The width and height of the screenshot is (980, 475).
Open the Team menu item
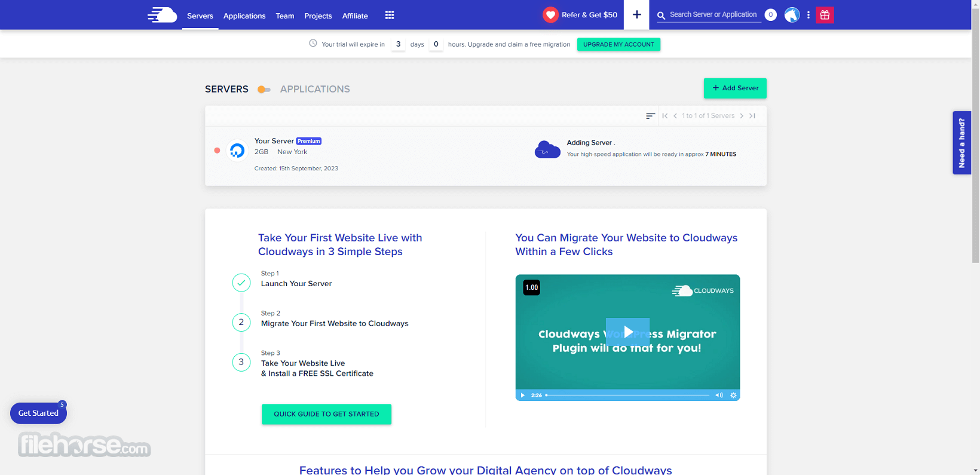pos(285,16)
